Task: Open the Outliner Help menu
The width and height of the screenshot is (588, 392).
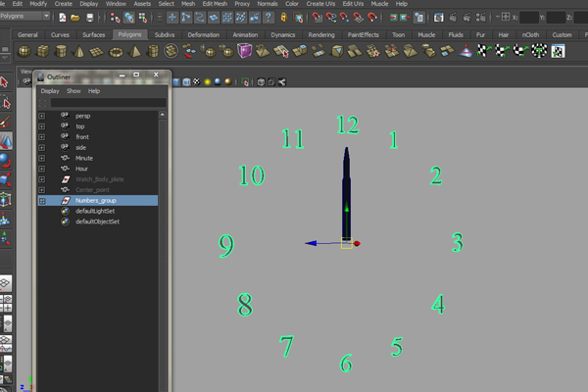Action: pos(94,91)
